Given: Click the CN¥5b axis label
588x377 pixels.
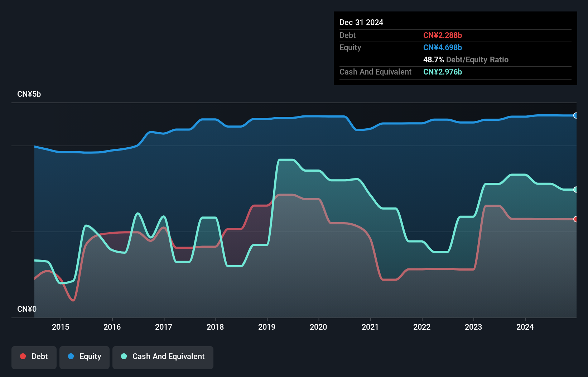Looking at the screenshot, I should (x=29, y=94).
